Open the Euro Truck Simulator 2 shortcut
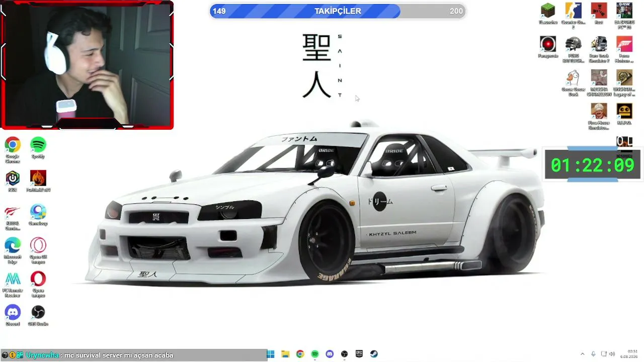 tap(599, 49)
